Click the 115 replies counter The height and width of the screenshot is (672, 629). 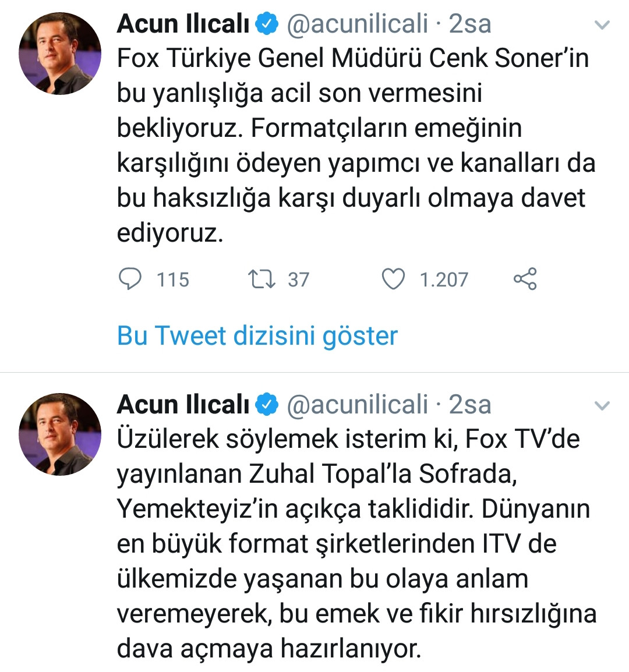pos(173,280)
